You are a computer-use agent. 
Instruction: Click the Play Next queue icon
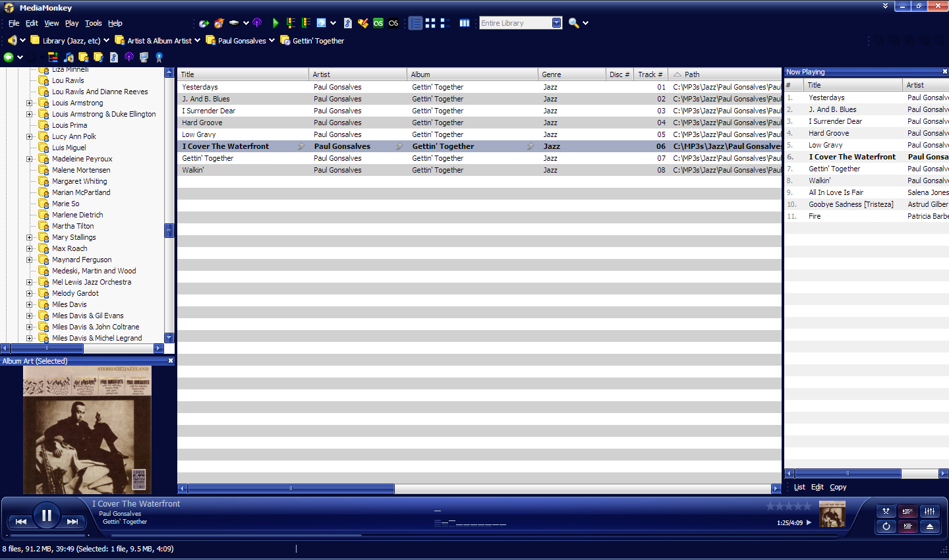[x=291, y=23]
